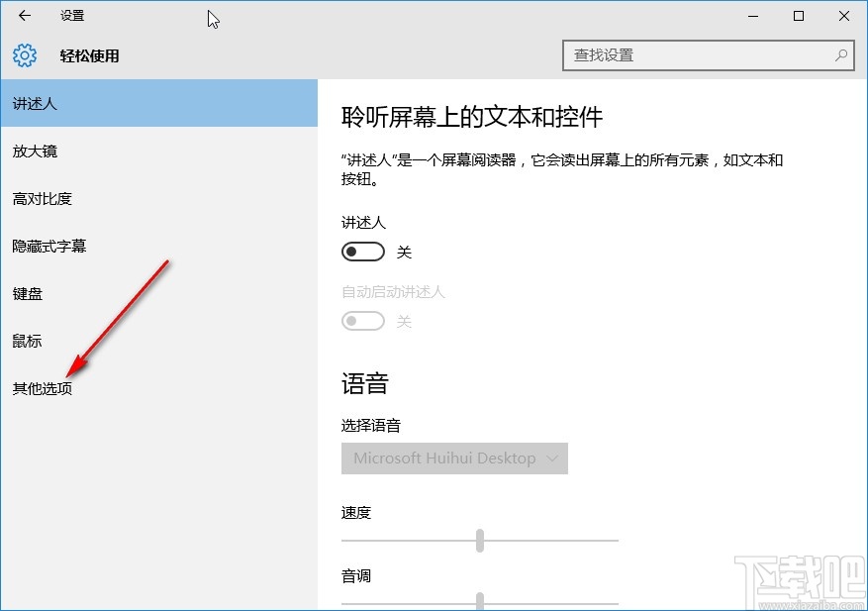868x611 pixels.
Task: Click the search magnifier in the search box
Action: point(840,55)
